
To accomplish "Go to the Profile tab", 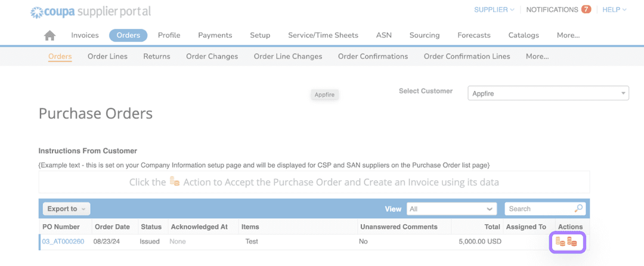I will click(x=169, y=35).
